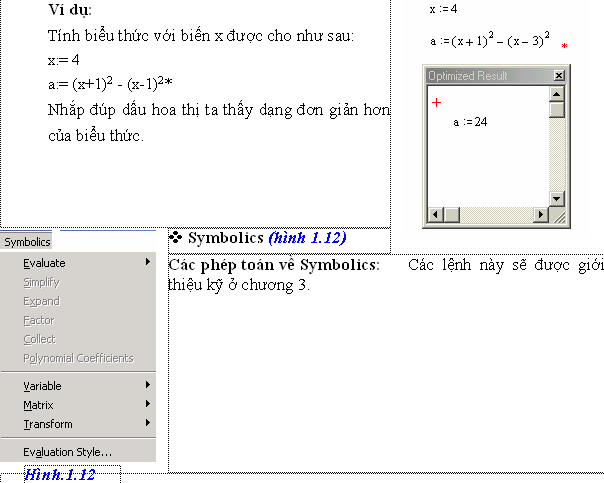Close the Optimized Result window
This screenshot has width=604, height=483.
(558, 76)
